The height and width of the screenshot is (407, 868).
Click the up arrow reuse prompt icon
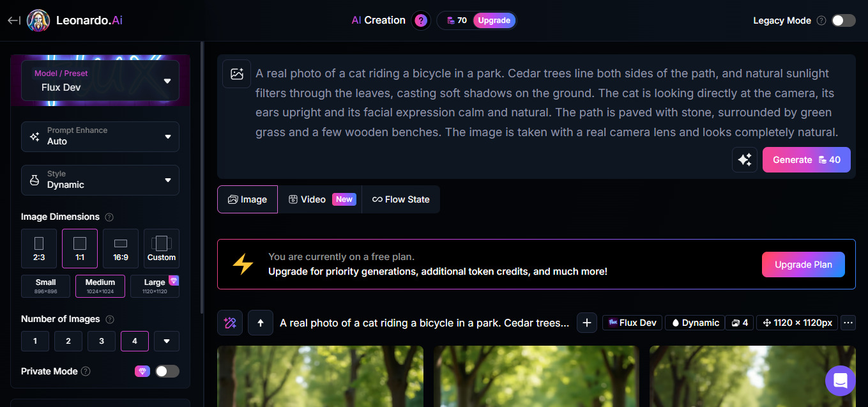261,323
